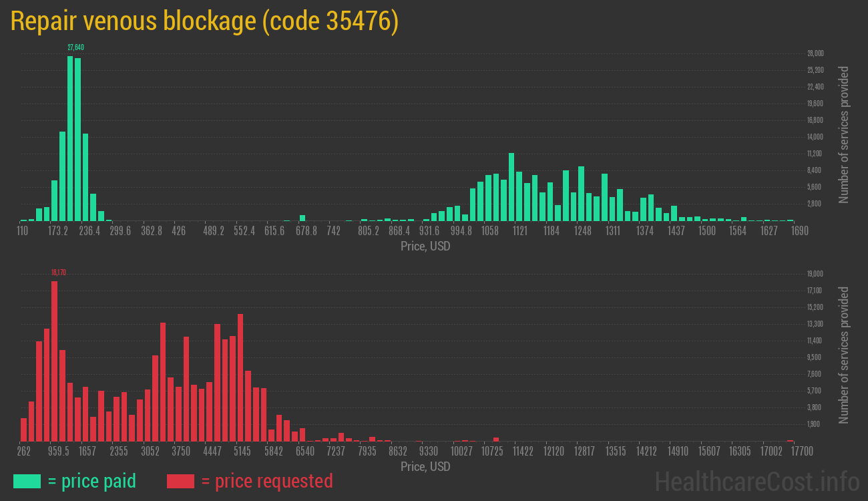The image size is (868, 501).
Task: Click the isolated small green bar near 678.8
Action: click(x=302, y=218)
